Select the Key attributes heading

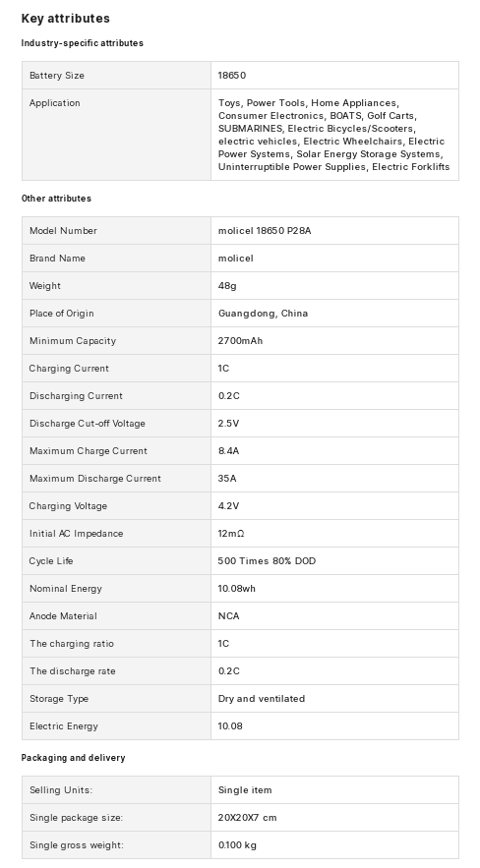click(x=65, y=19)
